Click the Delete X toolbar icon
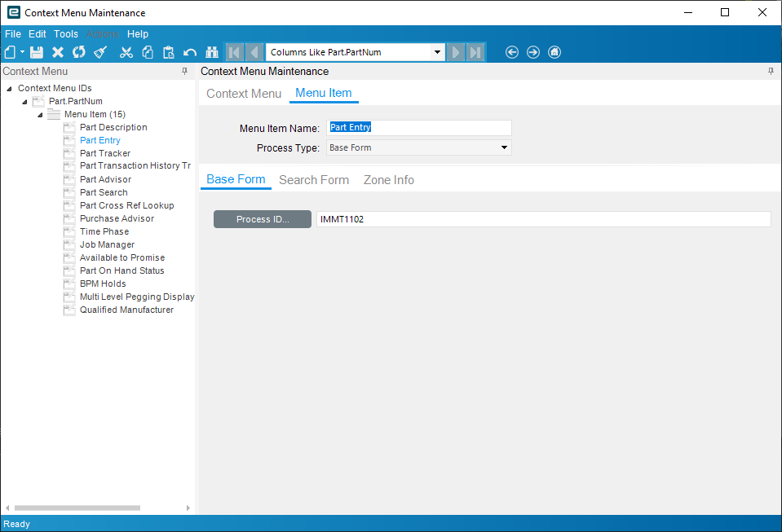The width and height of the screenshot is (782, 532). (58, 52)
